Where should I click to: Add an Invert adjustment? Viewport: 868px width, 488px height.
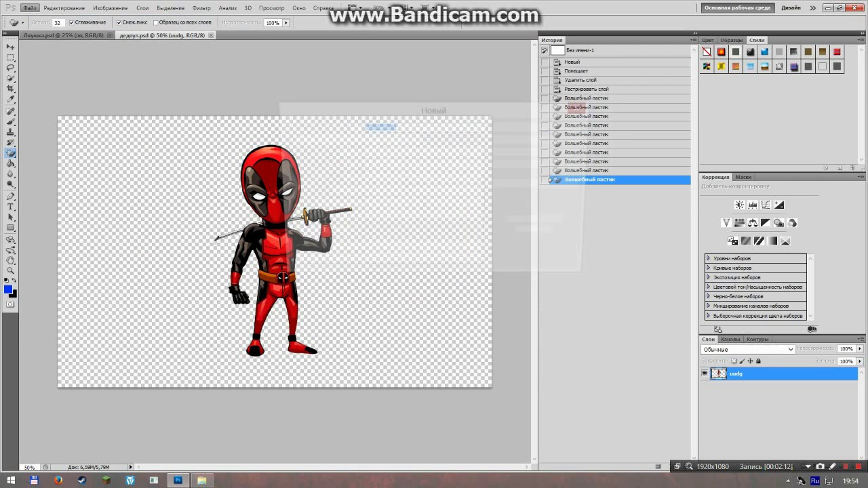[x=733, y=241]
